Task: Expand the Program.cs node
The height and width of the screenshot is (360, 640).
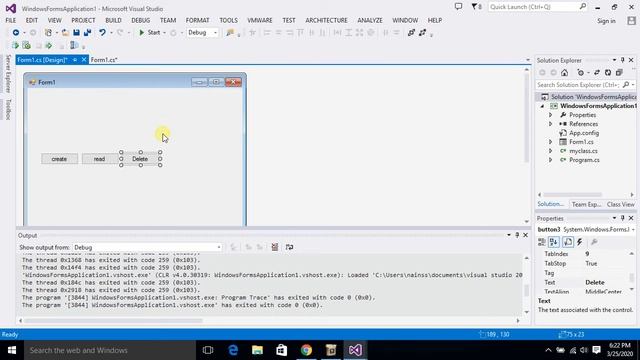Action: 550,160
